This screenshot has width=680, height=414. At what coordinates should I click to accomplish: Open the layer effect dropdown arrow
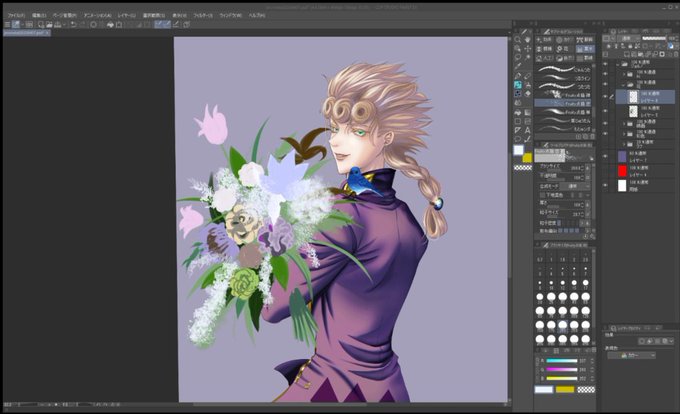671,341
